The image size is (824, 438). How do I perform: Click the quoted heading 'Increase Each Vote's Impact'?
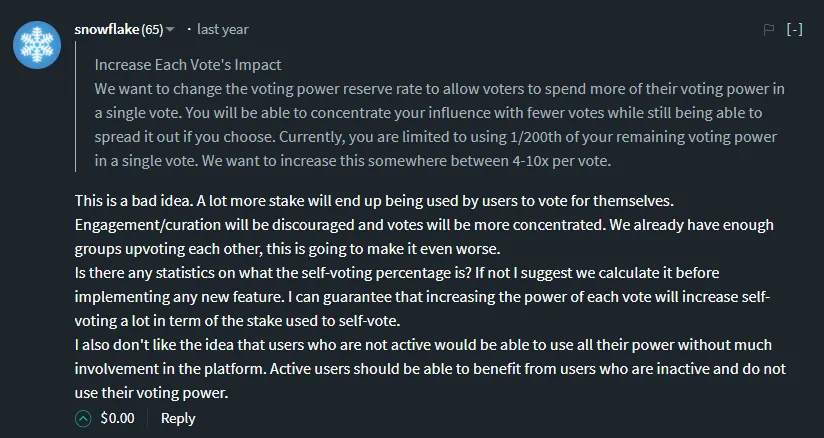point(188,65)
